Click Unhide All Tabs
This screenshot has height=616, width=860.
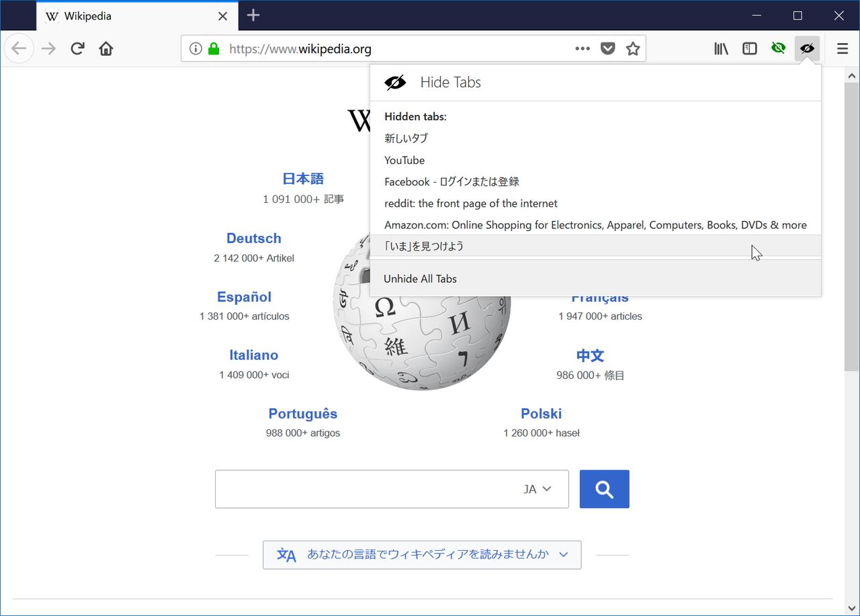[x=420, y=278]
